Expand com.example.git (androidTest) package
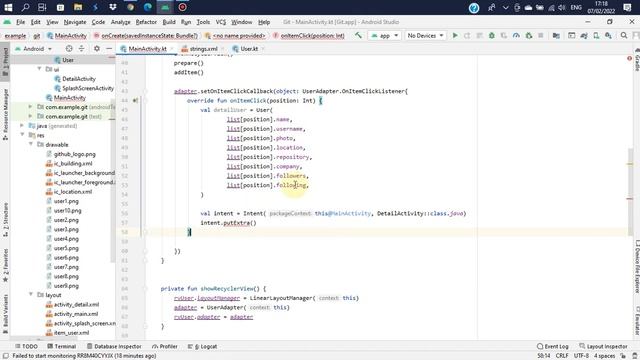Screen dimensions: 640x360 tap(30, 107)
